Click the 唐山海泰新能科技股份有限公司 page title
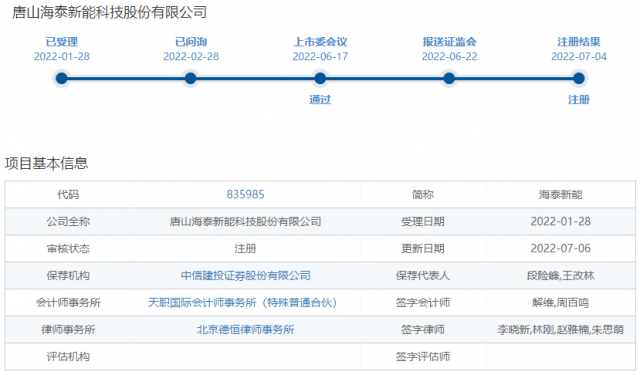Image resolution: width=640 pixels, height=375 pixels. point(109,12)
